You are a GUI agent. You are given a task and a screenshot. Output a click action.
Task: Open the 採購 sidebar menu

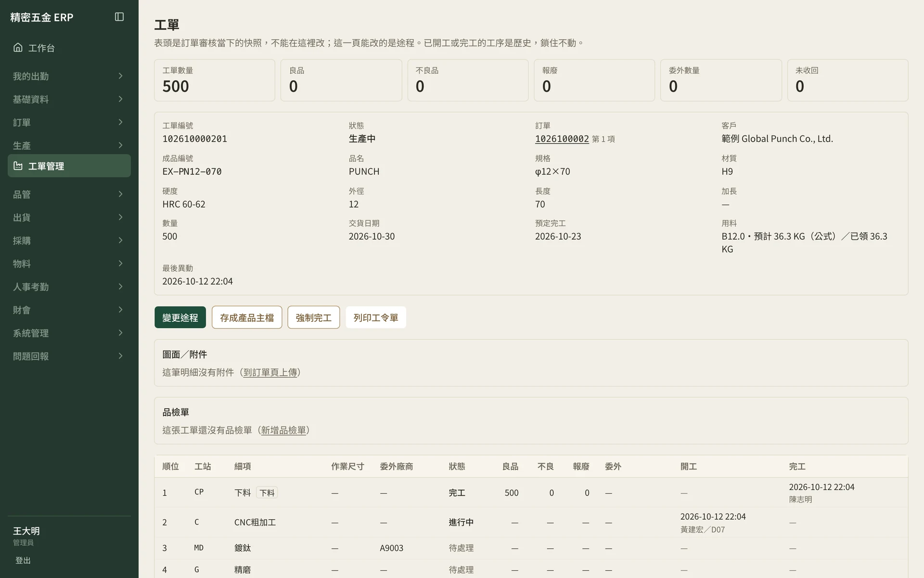pos(69,240)
